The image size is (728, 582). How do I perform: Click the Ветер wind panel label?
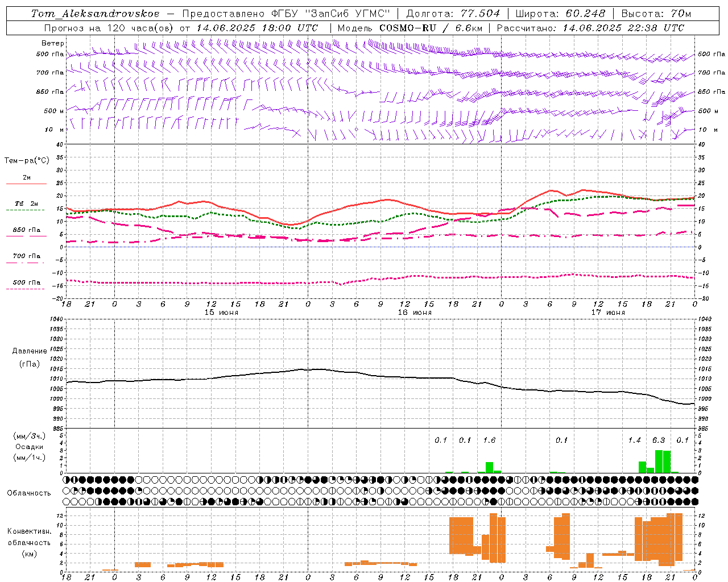53,43
